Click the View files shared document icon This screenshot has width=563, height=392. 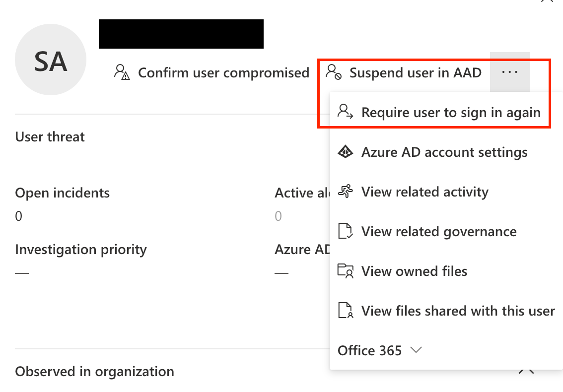(x=345, y=311)
